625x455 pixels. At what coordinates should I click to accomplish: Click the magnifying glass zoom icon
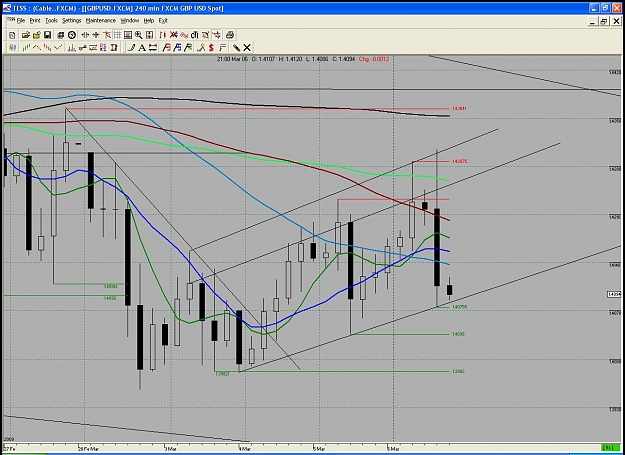click(x=139, y=35)
